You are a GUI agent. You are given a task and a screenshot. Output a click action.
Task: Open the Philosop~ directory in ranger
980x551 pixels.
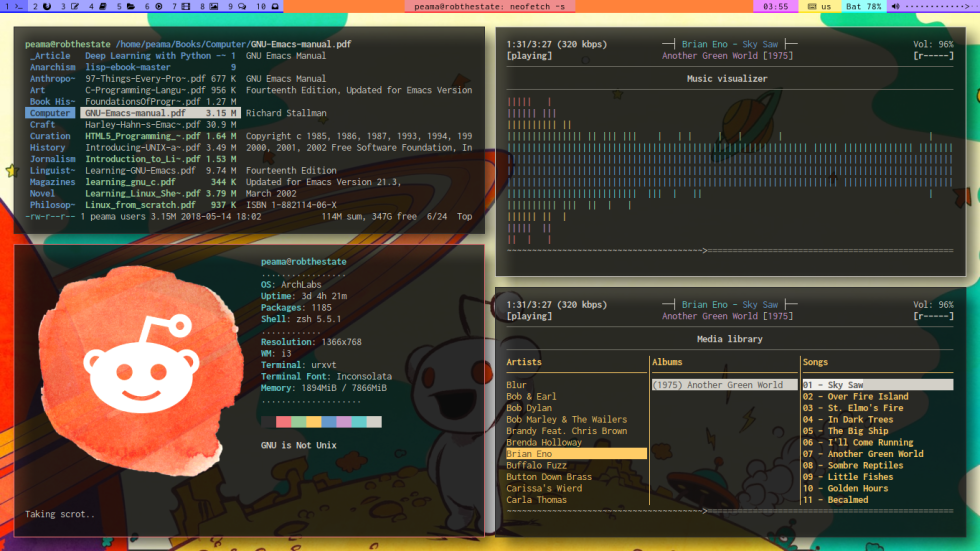(x=52, y=205)
